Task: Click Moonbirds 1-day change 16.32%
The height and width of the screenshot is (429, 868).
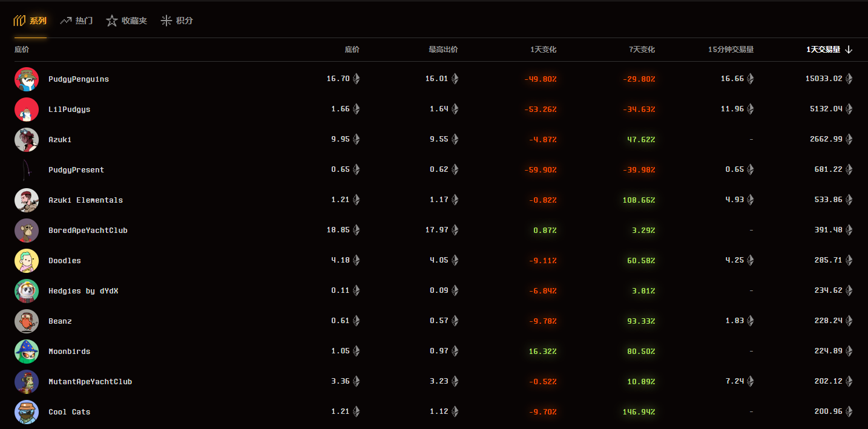Action: pyautogui.click(x=543, y=352)
